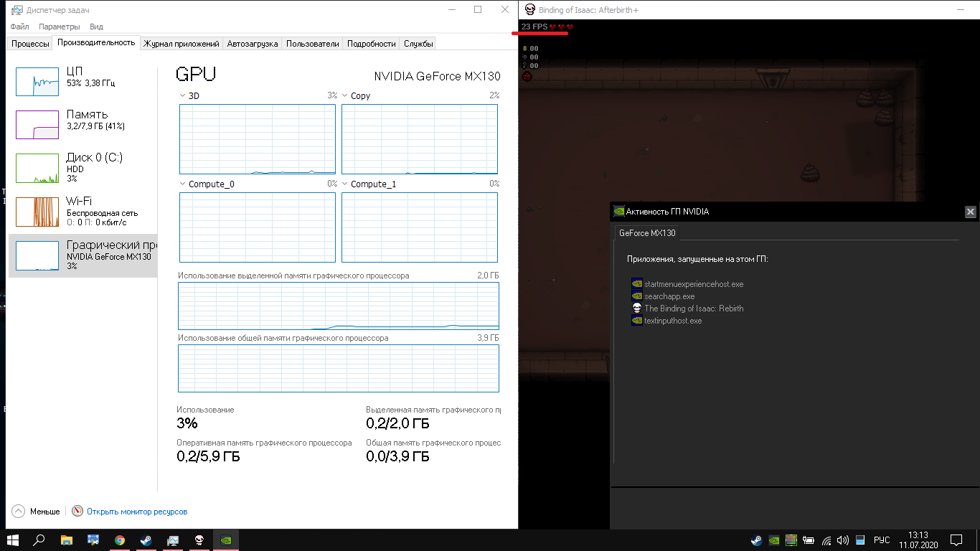980x551 pixels.
Task: Click the textinputhost.exe entry
Action: pos(673,321)
